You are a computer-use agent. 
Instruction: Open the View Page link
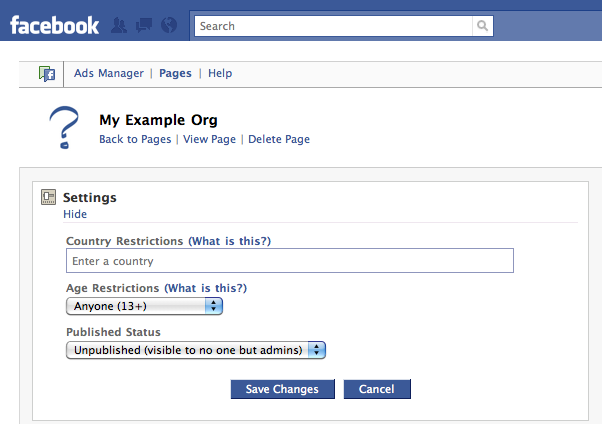pos(209,139)
